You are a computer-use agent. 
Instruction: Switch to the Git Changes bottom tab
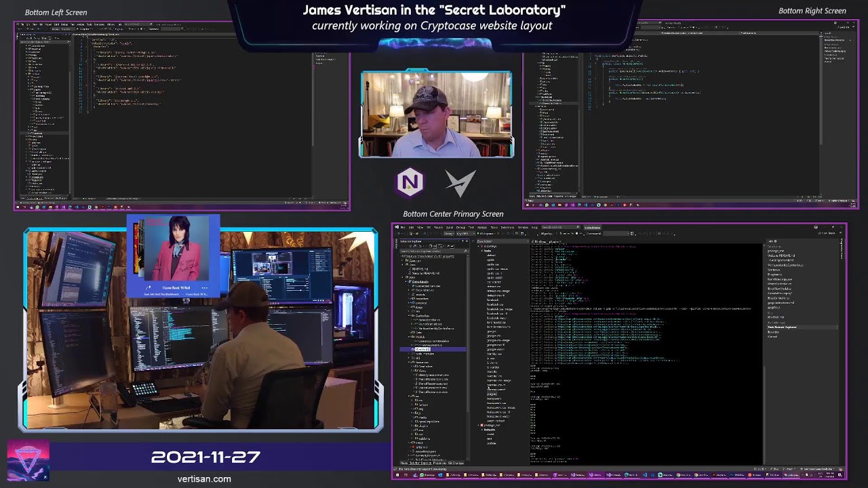click(x=456, y=463)
